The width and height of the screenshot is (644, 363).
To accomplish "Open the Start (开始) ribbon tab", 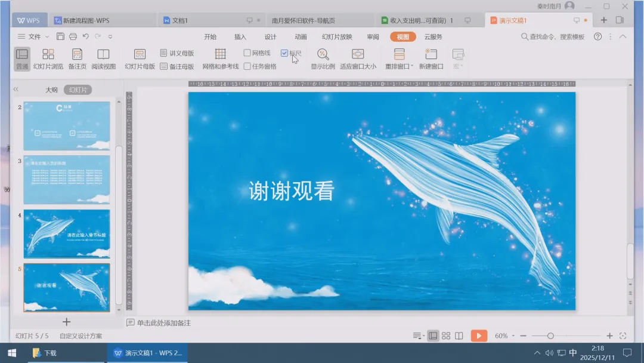I will (x=210, y=36).
